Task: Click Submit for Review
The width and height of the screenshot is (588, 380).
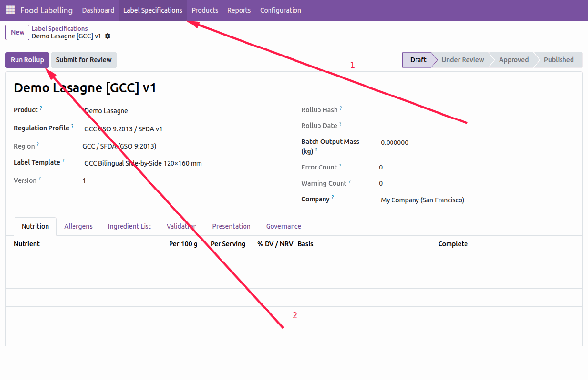Action: (84, 60)
